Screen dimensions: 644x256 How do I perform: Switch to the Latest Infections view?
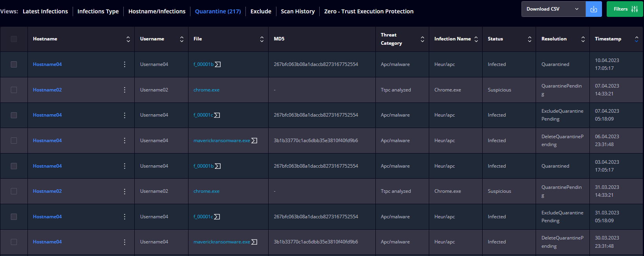[45, 11]
